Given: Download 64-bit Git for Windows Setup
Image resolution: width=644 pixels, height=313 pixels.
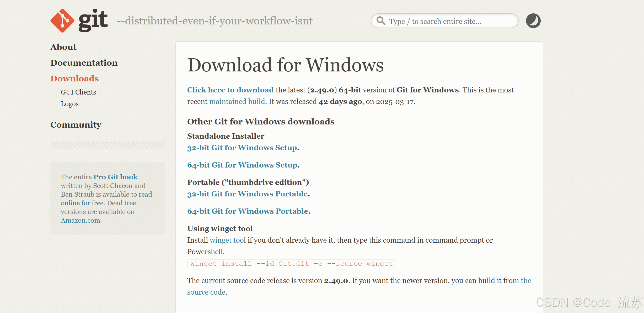Looking at the screenshot, I should click(242, 165).
